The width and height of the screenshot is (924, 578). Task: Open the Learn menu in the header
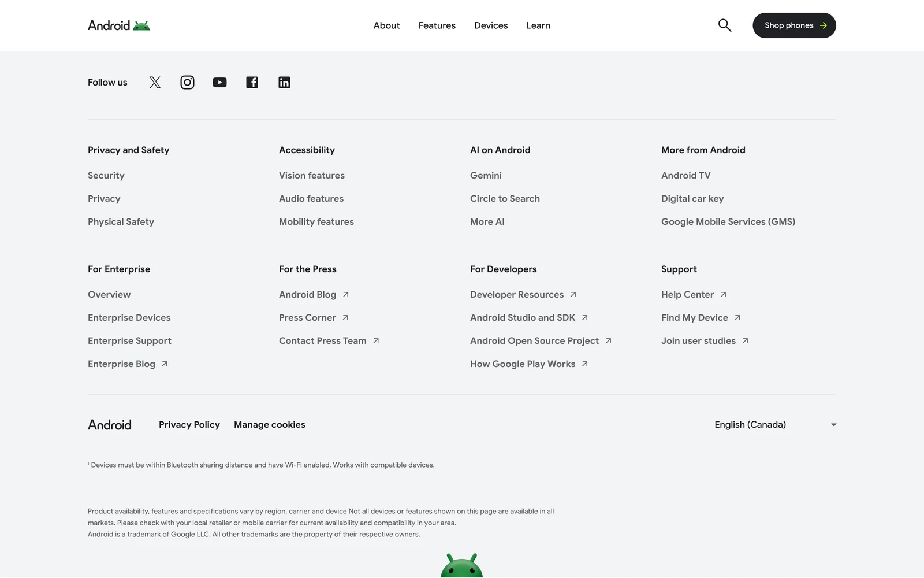[x=538, y=25]
